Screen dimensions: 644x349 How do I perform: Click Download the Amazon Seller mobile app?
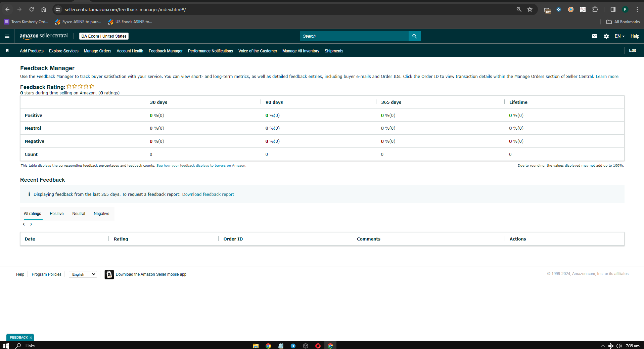click(151, 274)
